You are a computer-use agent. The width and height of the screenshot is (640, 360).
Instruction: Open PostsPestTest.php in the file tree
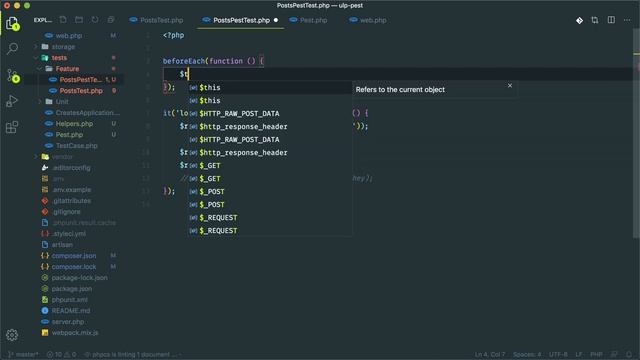(x=80, y=80)
